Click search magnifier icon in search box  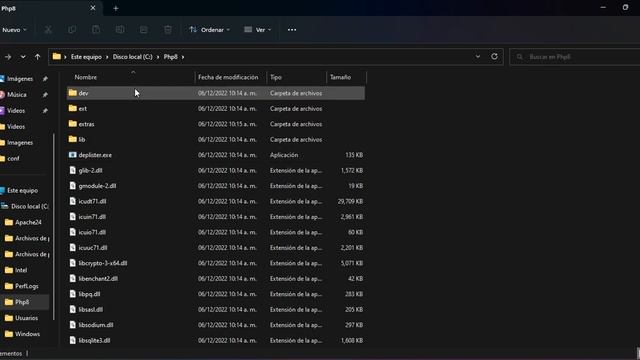coord(520,57)
